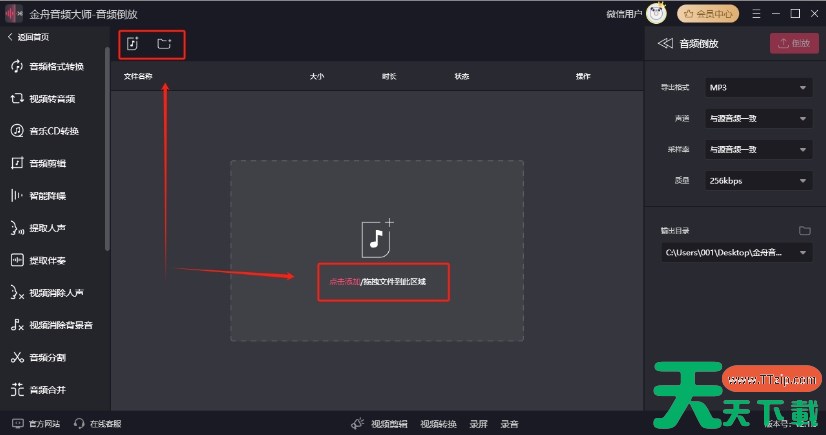Open the 采样率 dropdown

tap(758, 150)
